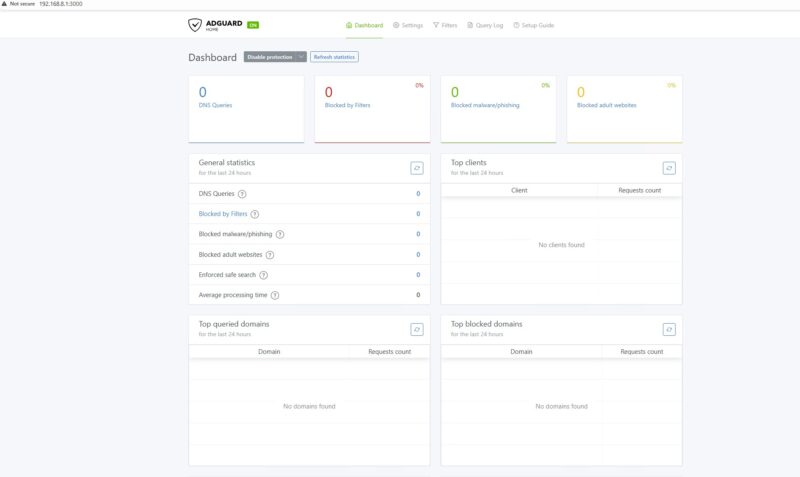Refresh the Top clients card
This screenshot has height=477, width=800.
[x=669, y=168]
